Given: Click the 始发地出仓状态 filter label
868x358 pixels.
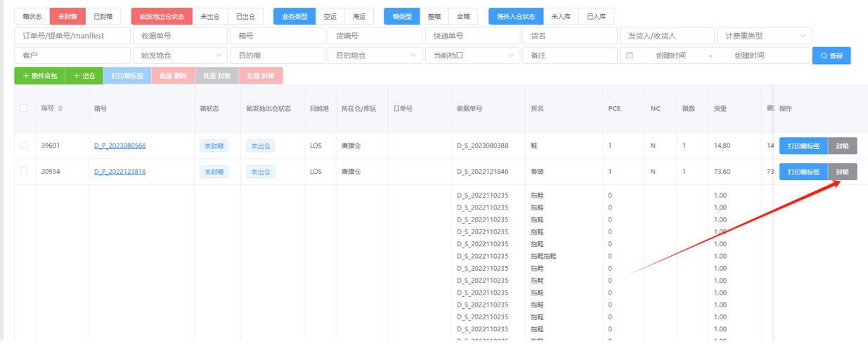Looking at the screenshot, I should coord(162,16).
